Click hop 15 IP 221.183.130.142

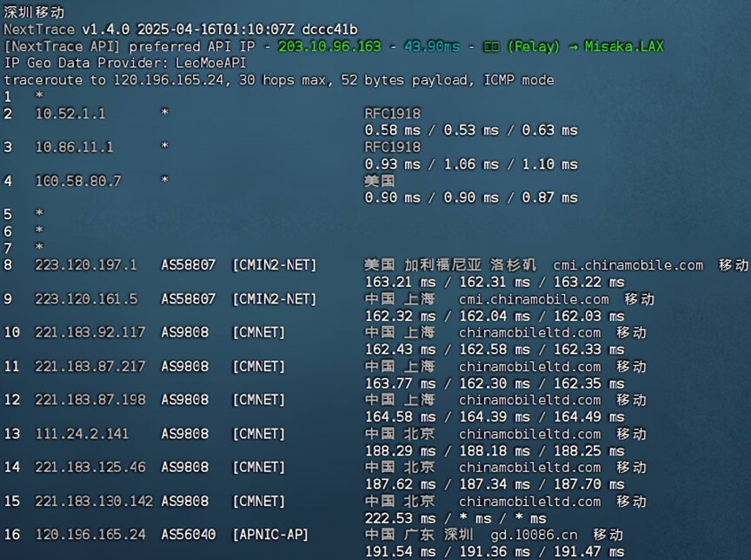pos(94,501)
